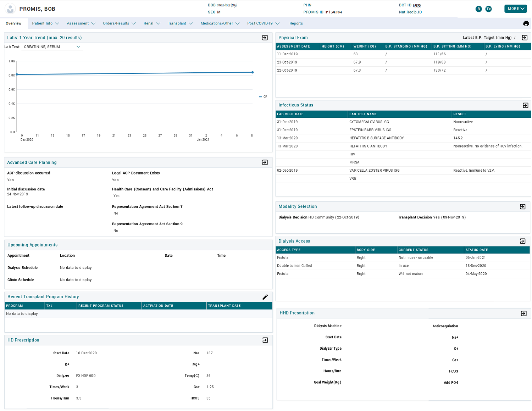Open Physical Exam details icon

tap(525, 38)
